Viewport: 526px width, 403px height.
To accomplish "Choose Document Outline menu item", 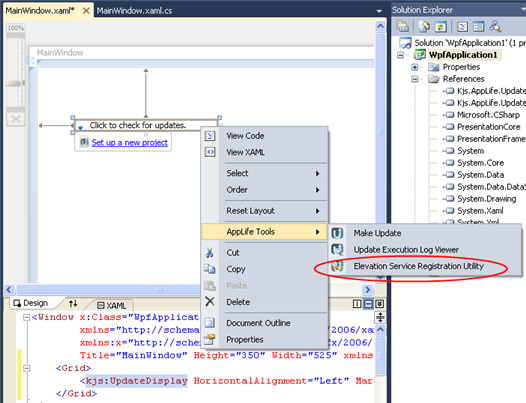I will point(264,323).
